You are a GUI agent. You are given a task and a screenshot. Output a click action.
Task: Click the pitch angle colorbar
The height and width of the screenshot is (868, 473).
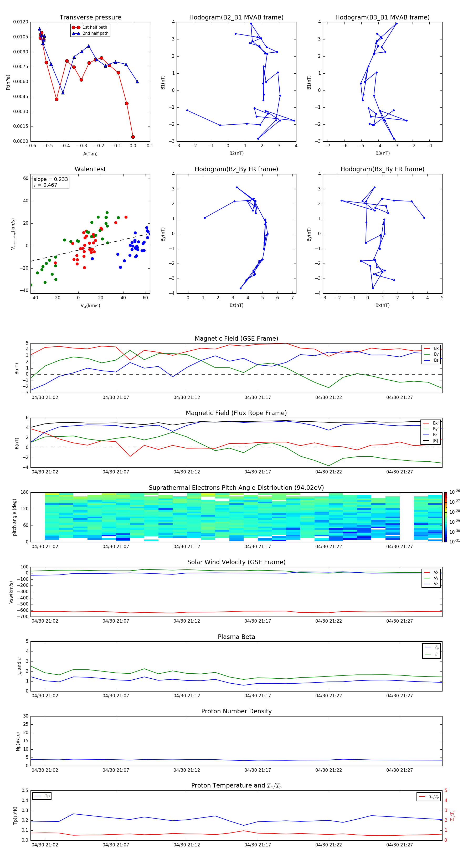click(x=446, y=517)
